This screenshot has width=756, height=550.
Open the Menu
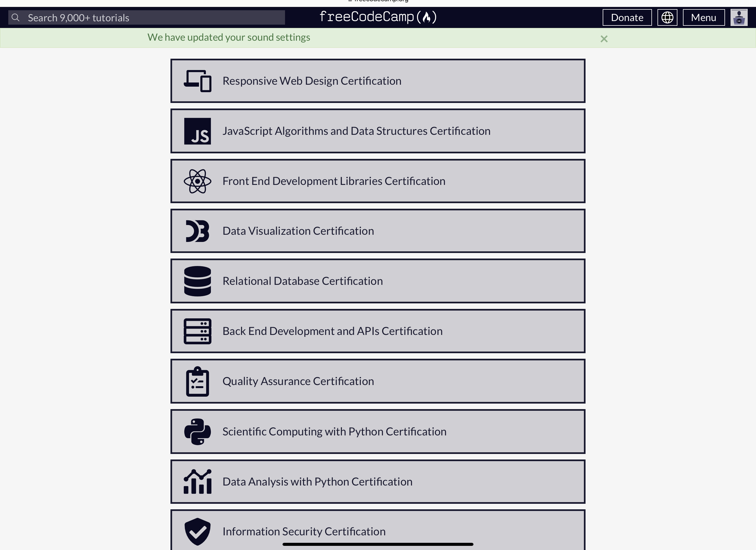tap(703, 17)
